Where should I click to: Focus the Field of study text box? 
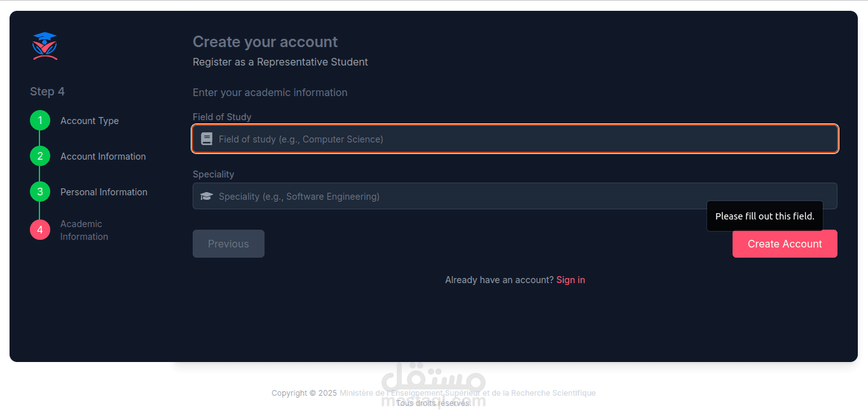pos(515,139)
